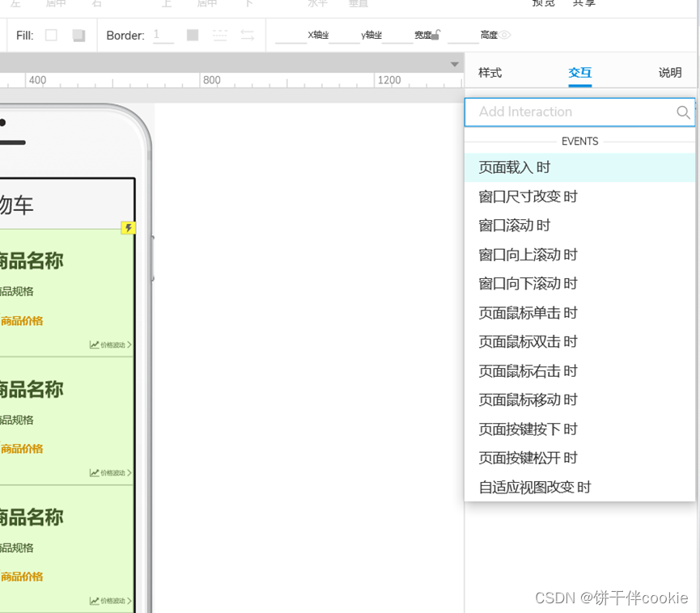Select the 窗口向下滚动 时 event
This screenshot has height=613, width=700.
pos(579,284)
